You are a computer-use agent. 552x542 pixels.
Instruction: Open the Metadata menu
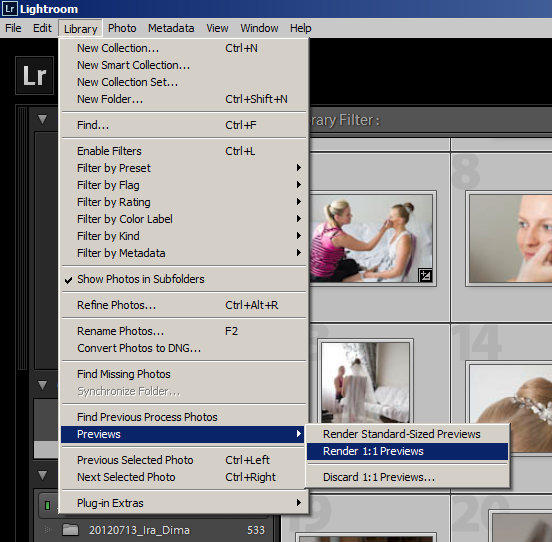[171, 28]
